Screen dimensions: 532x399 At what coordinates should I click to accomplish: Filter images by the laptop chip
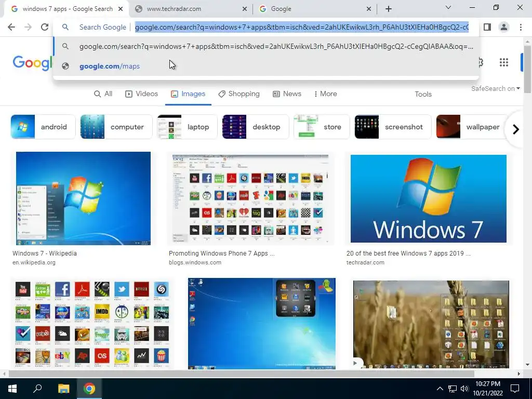[187, 127]
